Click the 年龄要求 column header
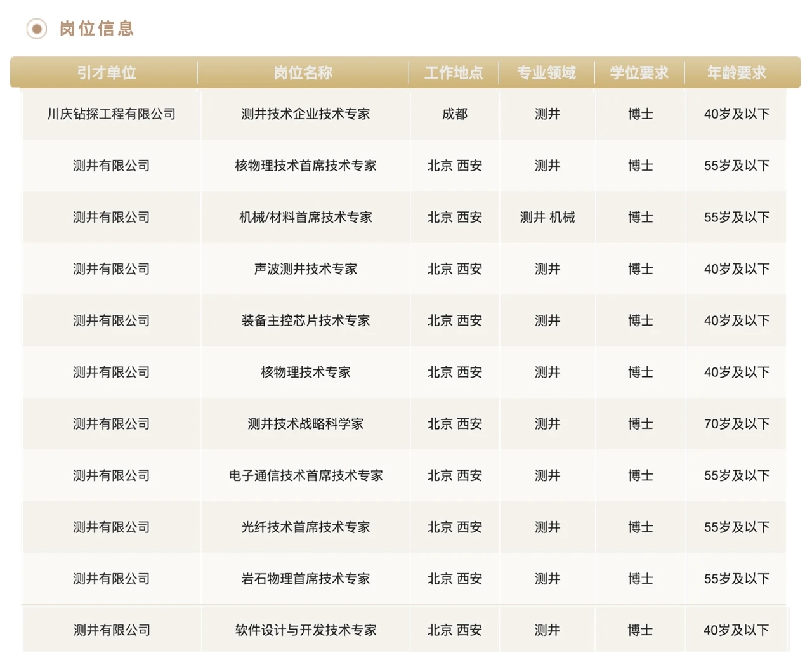The image size is (812, 653). 737,73
